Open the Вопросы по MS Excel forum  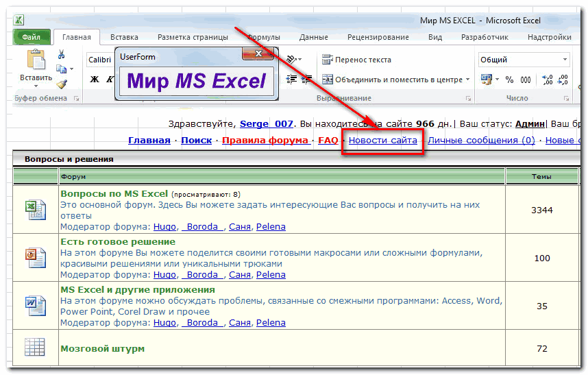(114, 194)
